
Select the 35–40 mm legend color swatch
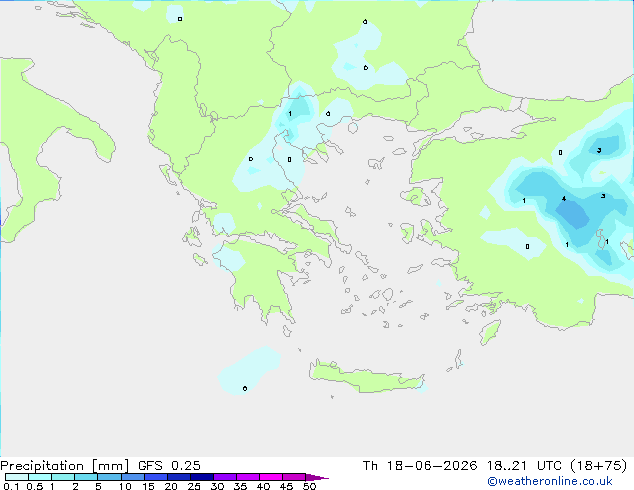pyautogui.click(x=248, y=477)
